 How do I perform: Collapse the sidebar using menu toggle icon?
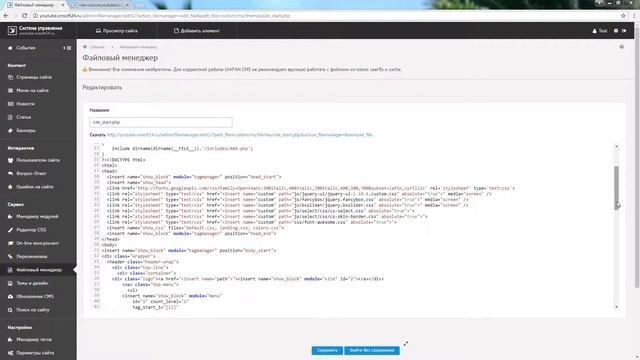(x=67, y=48)
